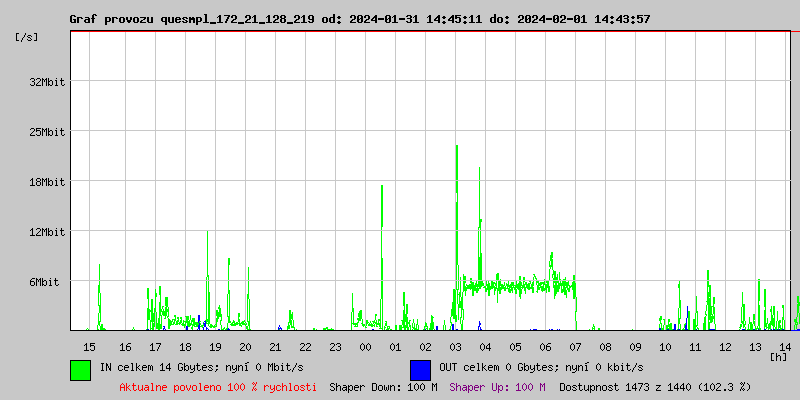Click the '[/s]' unit label

(x=27, y=37)
